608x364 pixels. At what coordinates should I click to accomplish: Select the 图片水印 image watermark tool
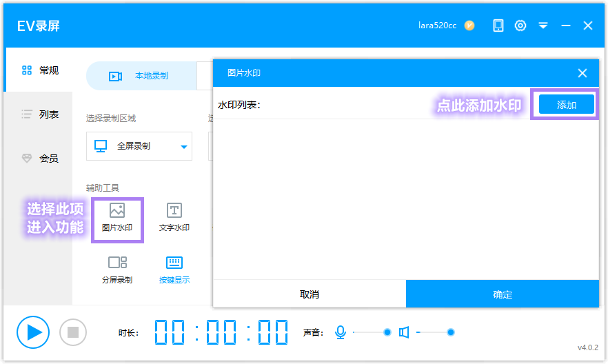coord(116,218)
